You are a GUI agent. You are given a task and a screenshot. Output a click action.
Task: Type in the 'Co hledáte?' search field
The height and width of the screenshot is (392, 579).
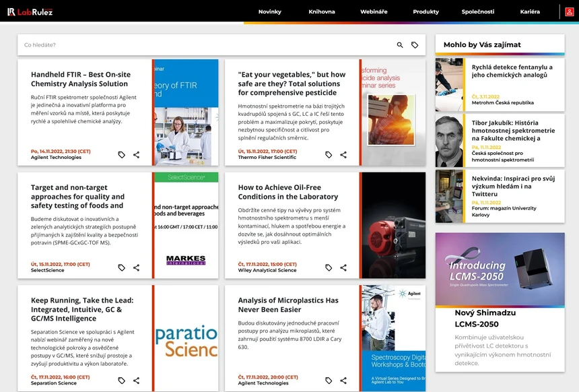pos(202,45)
